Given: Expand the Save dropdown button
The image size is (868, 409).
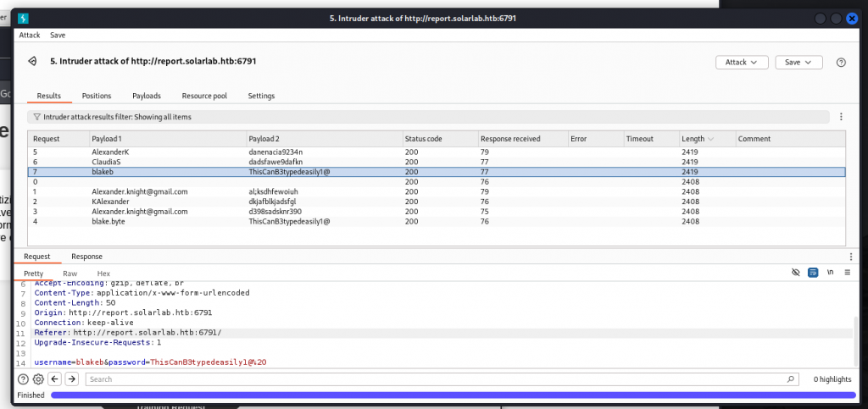Looking at the screenshot, I should click(798, 63).
